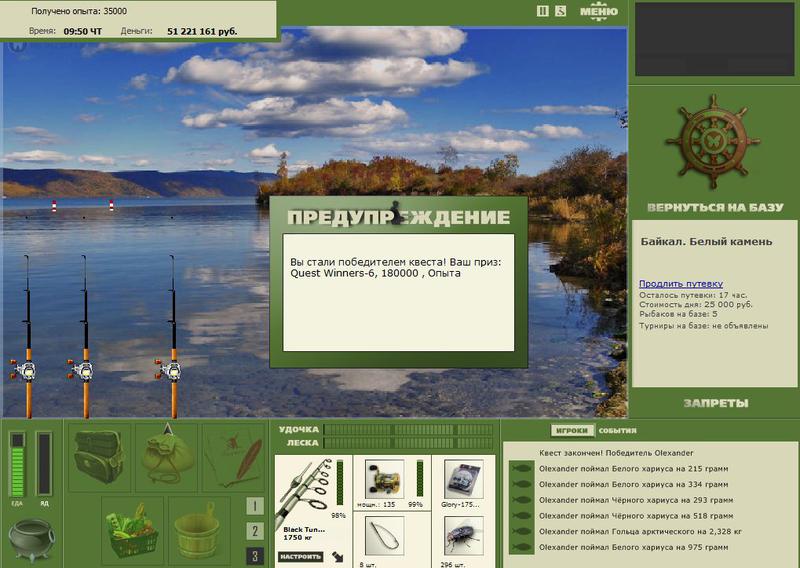The width and height of the screenshot is (800, 568).
Task: Click the left red-white float on water
Action: 54,206
